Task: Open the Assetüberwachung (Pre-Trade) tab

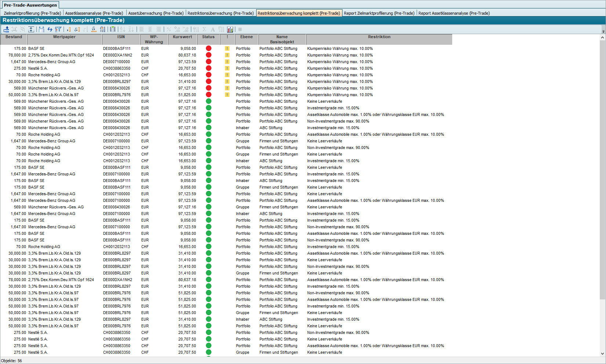Action: pos(156,13)
